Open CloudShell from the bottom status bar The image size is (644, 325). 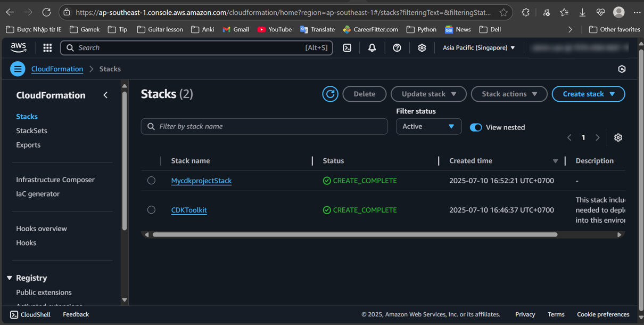click(x=30, y=314)
